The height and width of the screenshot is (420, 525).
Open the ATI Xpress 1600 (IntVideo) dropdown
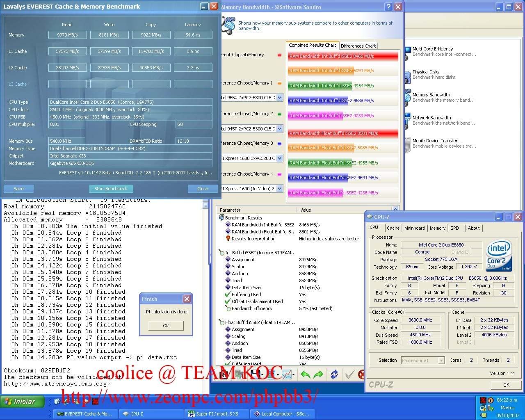[279, 189]
